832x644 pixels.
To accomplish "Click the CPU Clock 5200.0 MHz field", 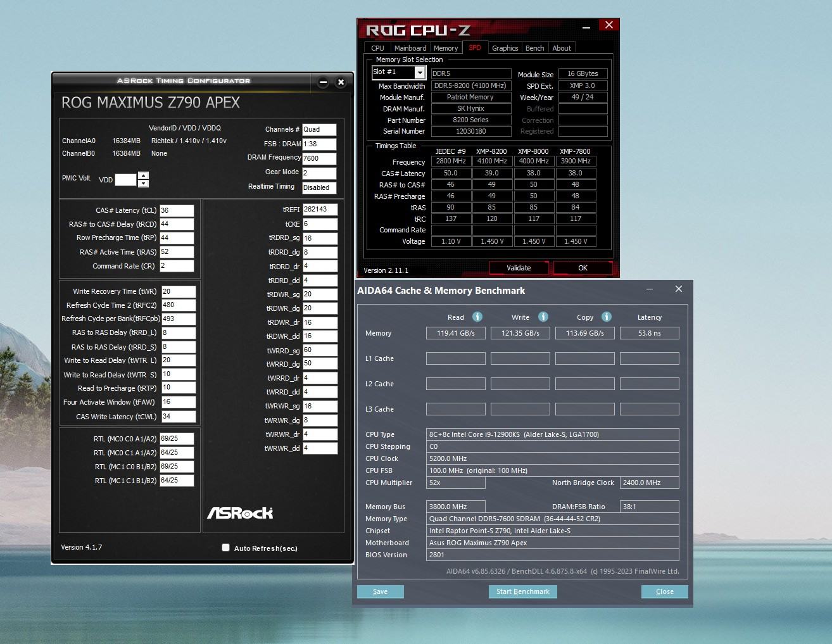I will click(x=553, y=458).
